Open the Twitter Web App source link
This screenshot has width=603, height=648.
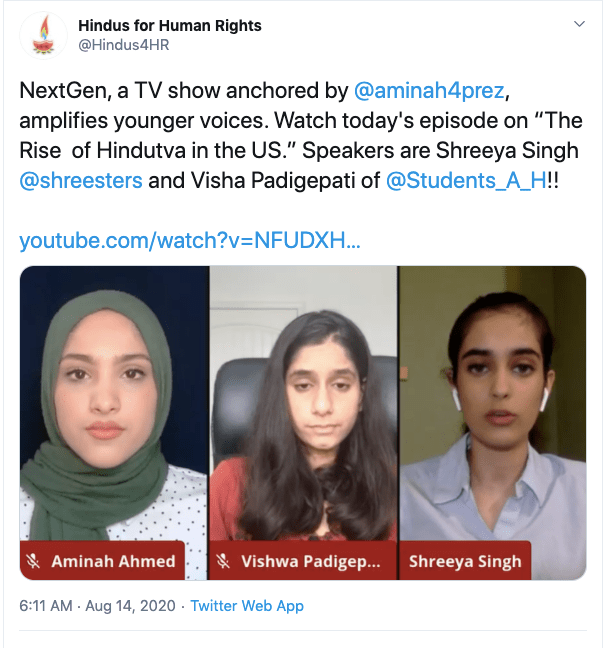pyautogui.click(x=247, y=606)
